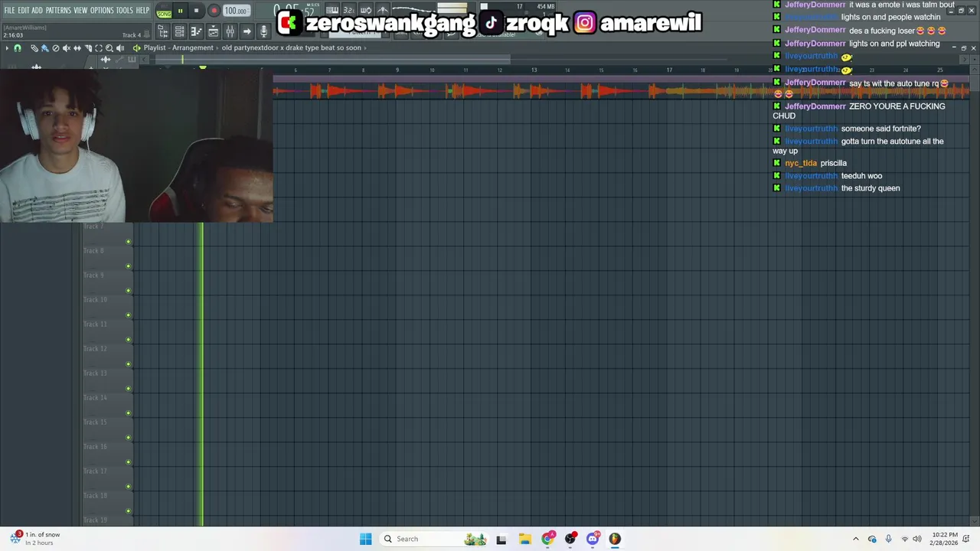Select the Slip tool in playlist toolbar
This screenshot has height=551, width=980.
(77, 47)
